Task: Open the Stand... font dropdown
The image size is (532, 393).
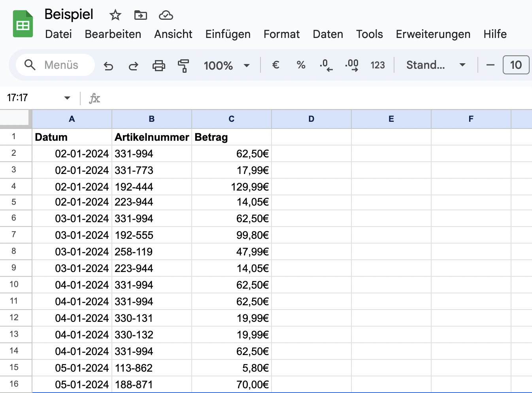Action: [436, 65]
